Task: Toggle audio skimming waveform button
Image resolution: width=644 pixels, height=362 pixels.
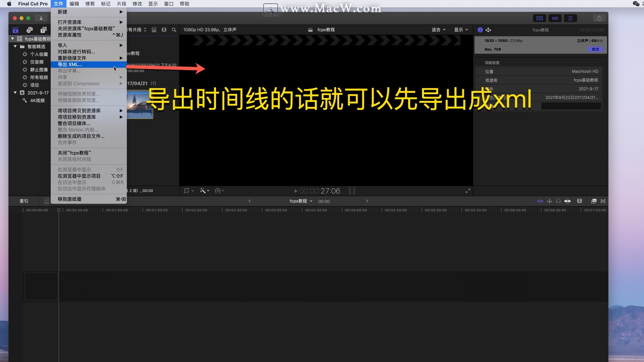Action: 549,201
